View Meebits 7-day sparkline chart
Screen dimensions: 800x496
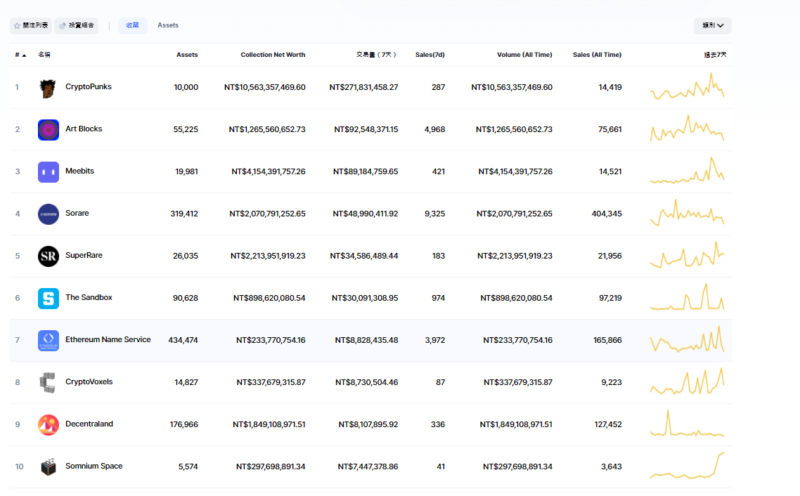(687, 170)
